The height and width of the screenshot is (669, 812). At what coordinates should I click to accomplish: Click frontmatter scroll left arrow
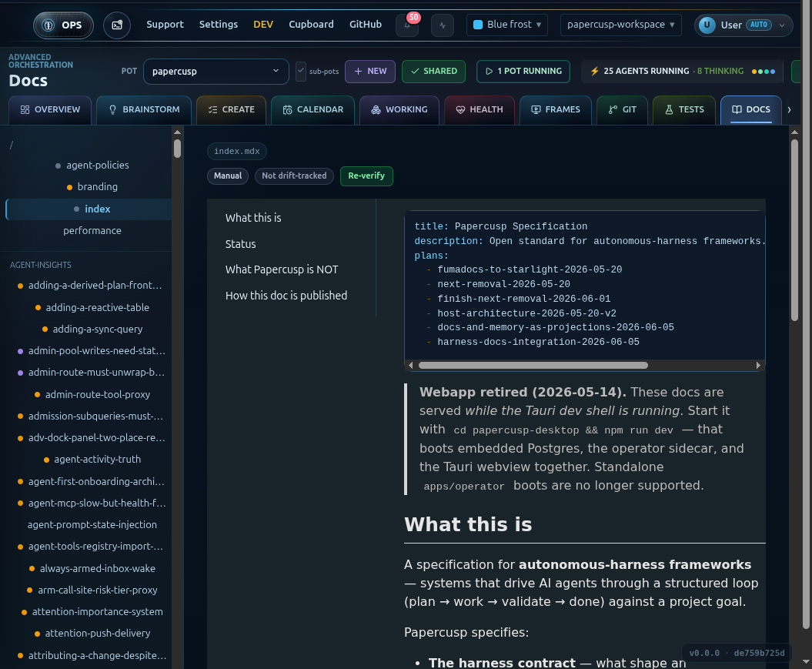click(x=411, y=366)
